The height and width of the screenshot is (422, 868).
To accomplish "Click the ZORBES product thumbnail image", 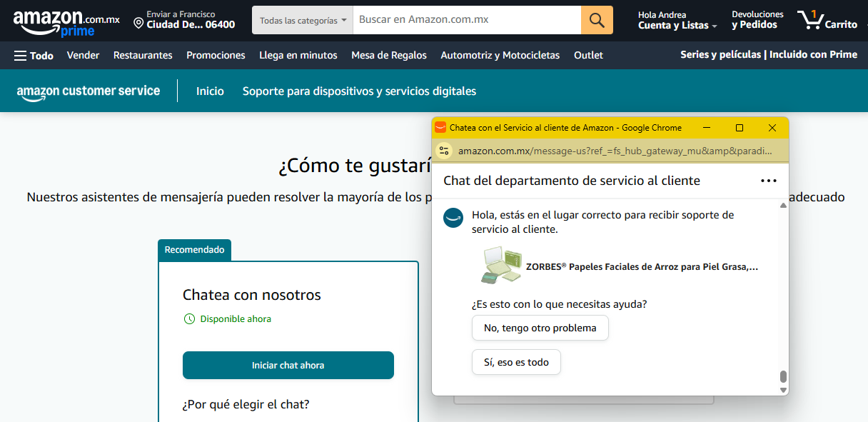I will tap(502, 266).
